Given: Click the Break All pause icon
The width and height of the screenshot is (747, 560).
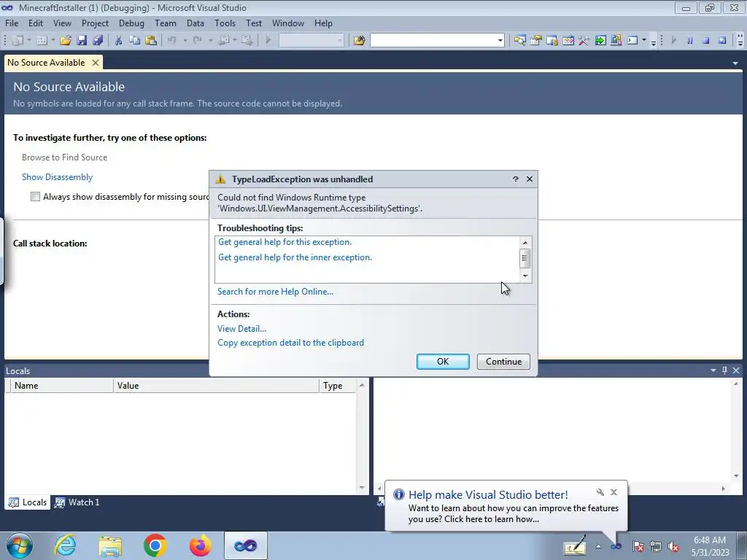Looking at the screenshot, I should coord(690,41).
